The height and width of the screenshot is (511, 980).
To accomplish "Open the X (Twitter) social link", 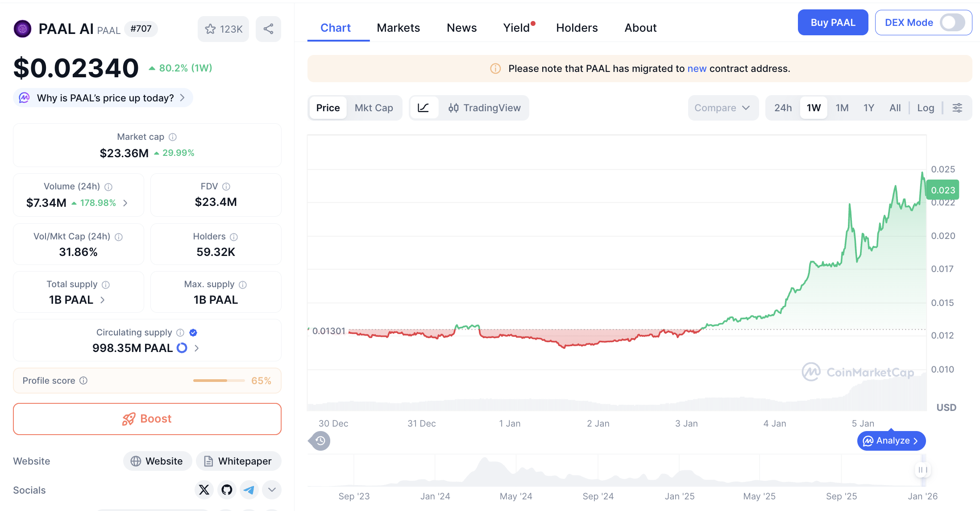I will pyautogui.click(x=204, y=490).
